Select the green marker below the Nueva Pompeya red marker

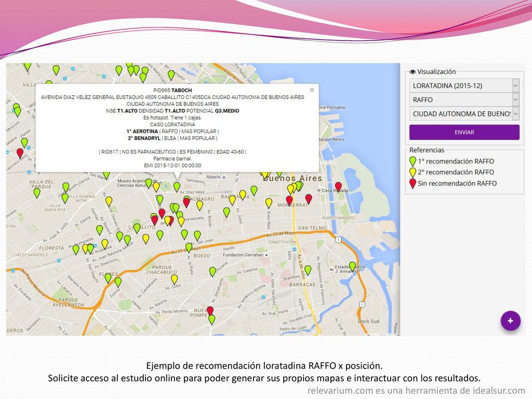[x=212, y=320]
